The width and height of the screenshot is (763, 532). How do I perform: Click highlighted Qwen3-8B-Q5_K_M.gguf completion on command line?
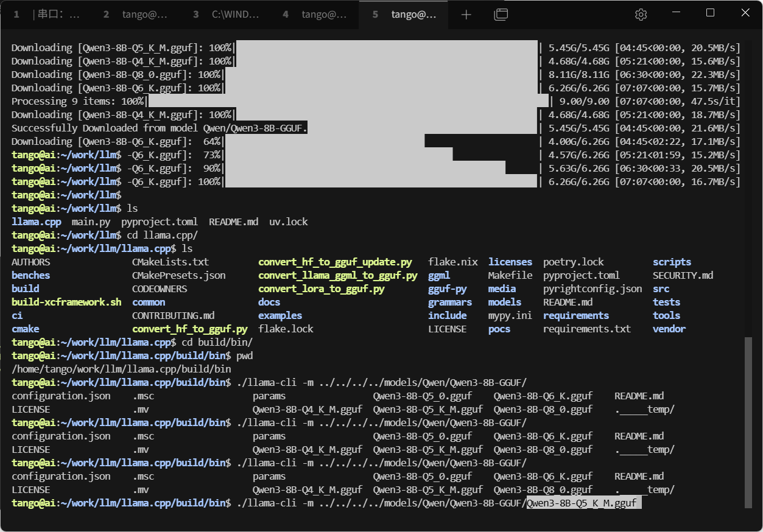[x=584, y=503]
